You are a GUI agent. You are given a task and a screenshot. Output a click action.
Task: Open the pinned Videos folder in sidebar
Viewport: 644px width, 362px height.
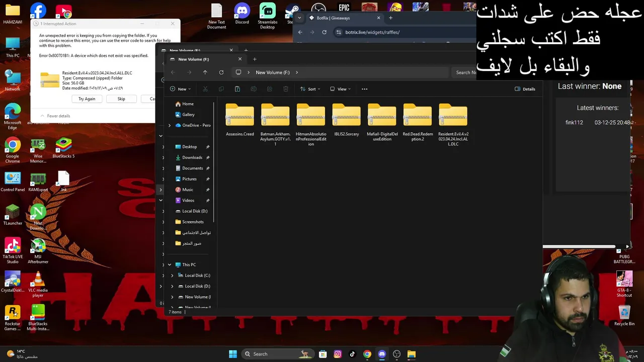click(x=188, y=201)
